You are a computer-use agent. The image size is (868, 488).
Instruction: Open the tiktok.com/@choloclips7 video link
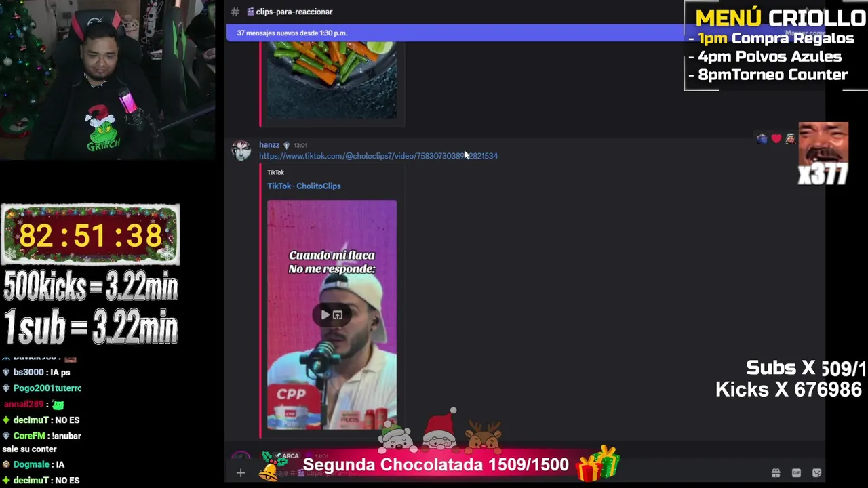coord(378,156)
